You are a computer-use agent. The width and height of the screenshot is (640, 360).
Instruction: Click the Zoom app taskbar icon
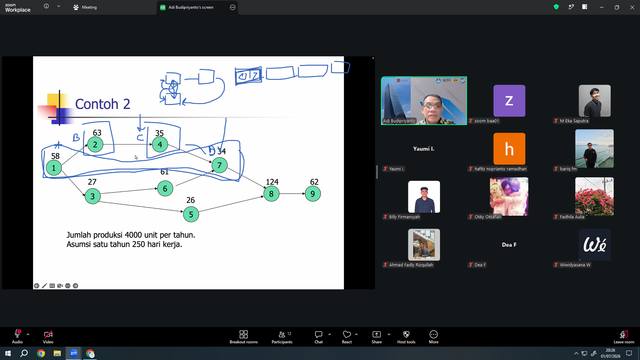(x=73, y=353)
